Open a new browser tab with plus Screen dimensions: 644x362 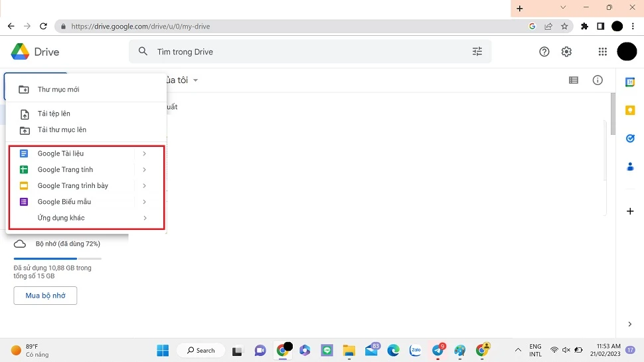[x=520, y=8]
